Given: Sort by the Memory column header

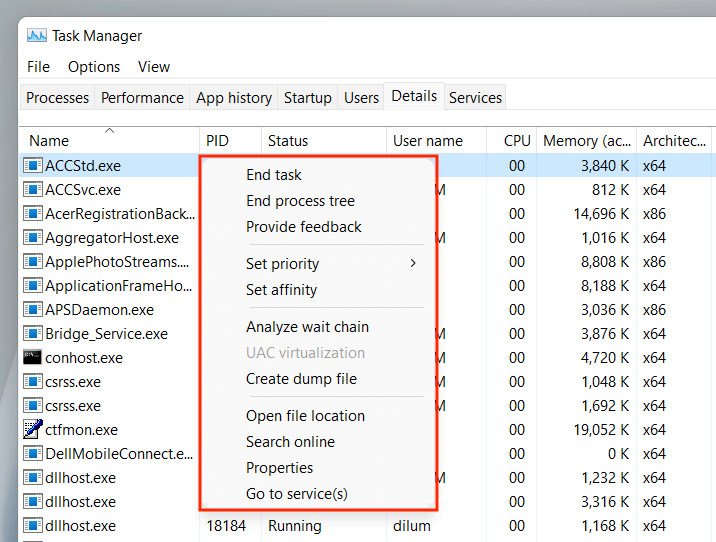Looking at the screenshot, I should click(584, 141).
